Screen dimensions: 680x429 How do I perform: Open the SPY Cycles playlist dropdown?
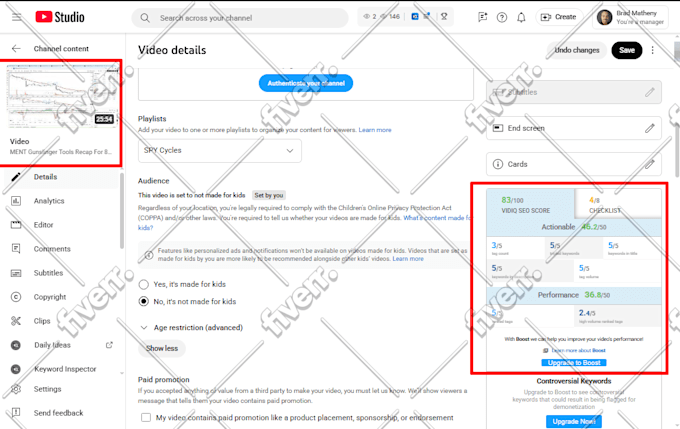(220, 151)
